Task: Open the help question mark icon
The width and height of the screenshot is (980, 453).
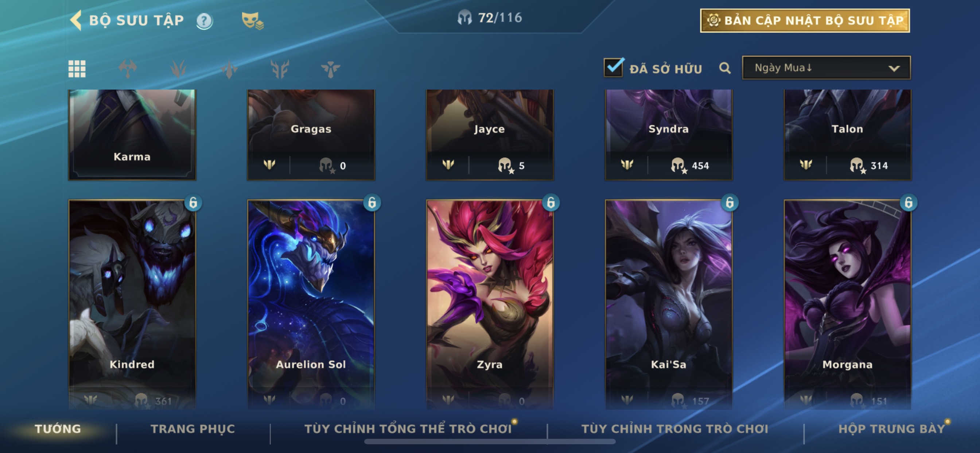Action: coord(204,21)
